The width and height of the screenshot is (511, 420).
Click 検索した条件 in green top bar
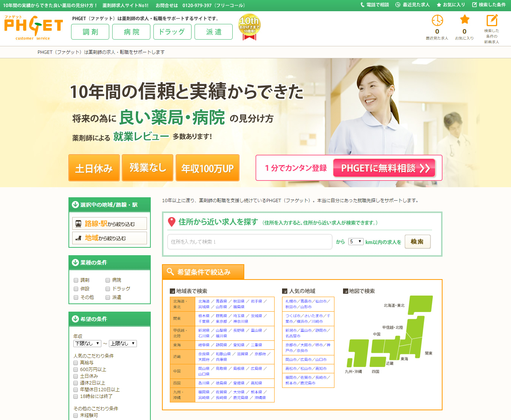tap(489, 5)
